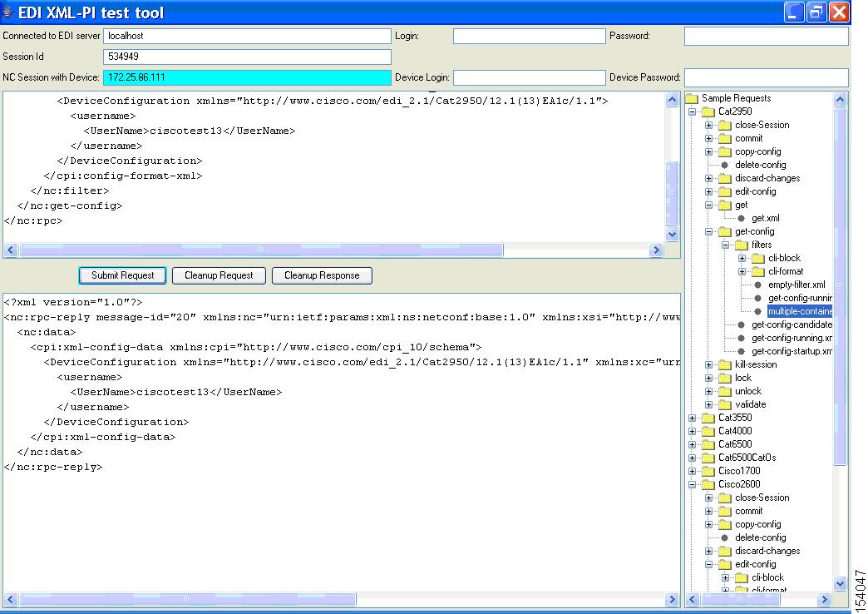Click request pane vertical scrollbar up arrow
868x614 pixels.
click(672, 100)
